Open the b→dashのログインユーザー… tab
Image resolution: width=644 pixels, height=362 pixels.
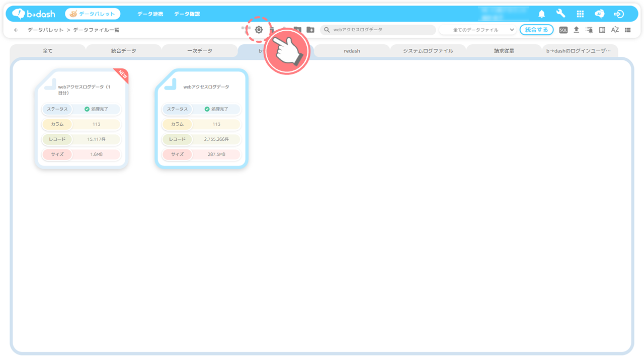pos(579,51)
